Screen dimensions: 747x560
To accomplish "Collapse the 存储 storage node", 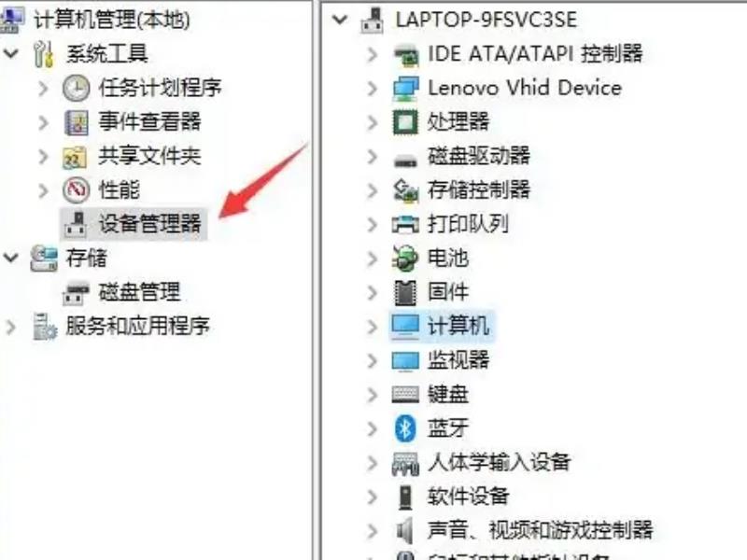I will point(10,258).
